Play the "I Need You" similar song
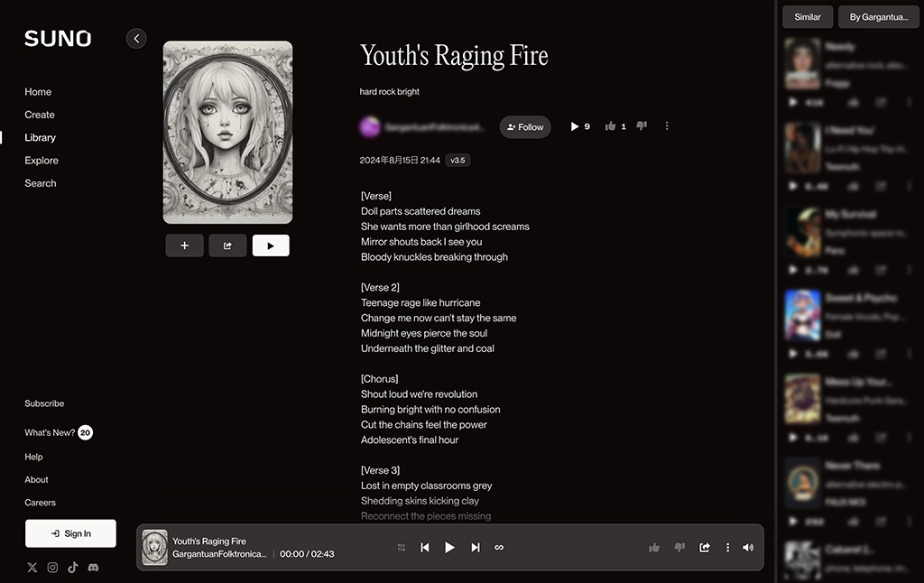 (x=793, y=186)
